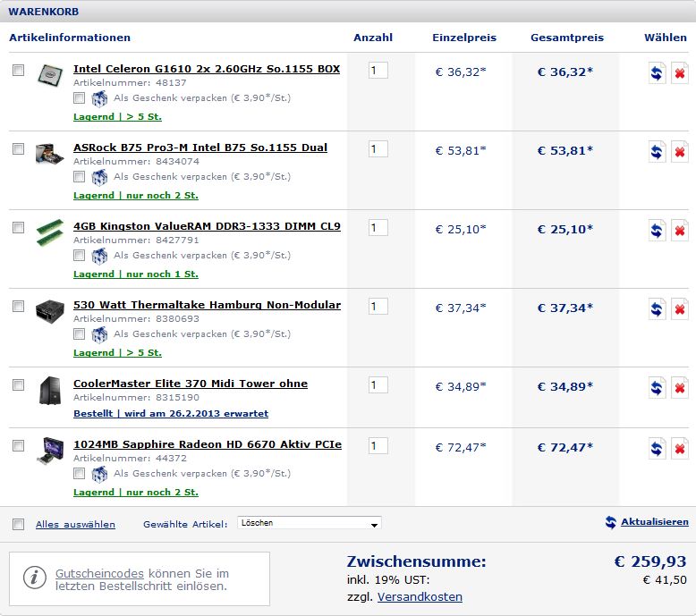Refresh the Kingston ValueRAM row
This screenshot has height=616, width=696.
pyautogui.click(x=657, y=230)
